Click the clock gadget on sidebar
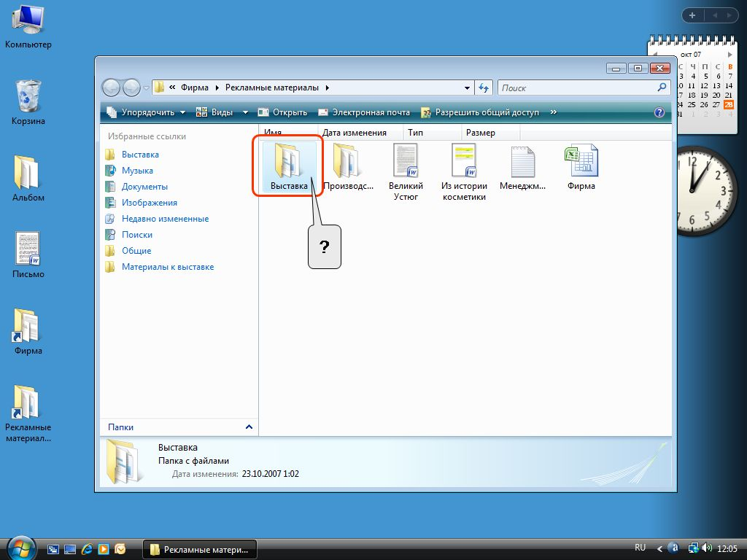The image size is (747, 560). (x=706, y=191)
